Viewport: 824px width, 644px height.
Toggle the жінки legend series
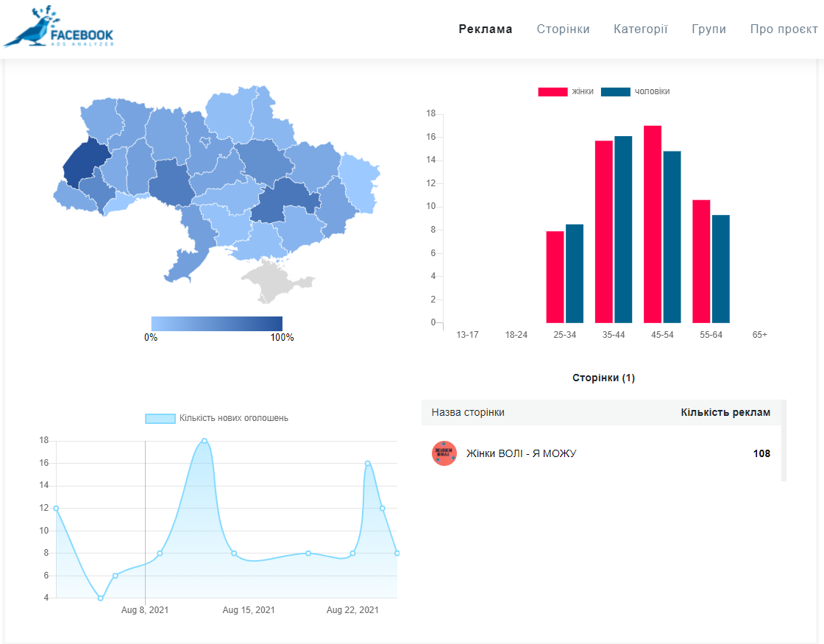coord(566,91)
